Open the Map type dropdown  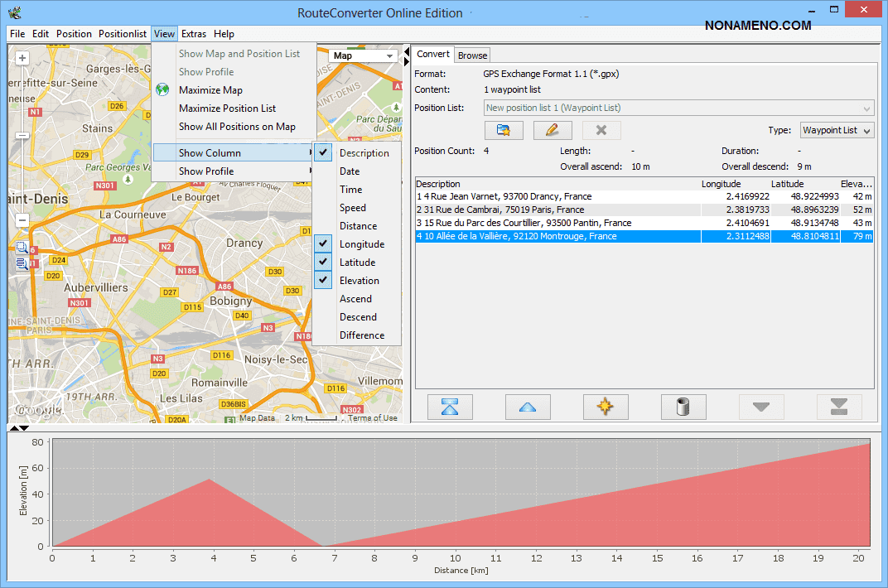click(x=364, y=55)
